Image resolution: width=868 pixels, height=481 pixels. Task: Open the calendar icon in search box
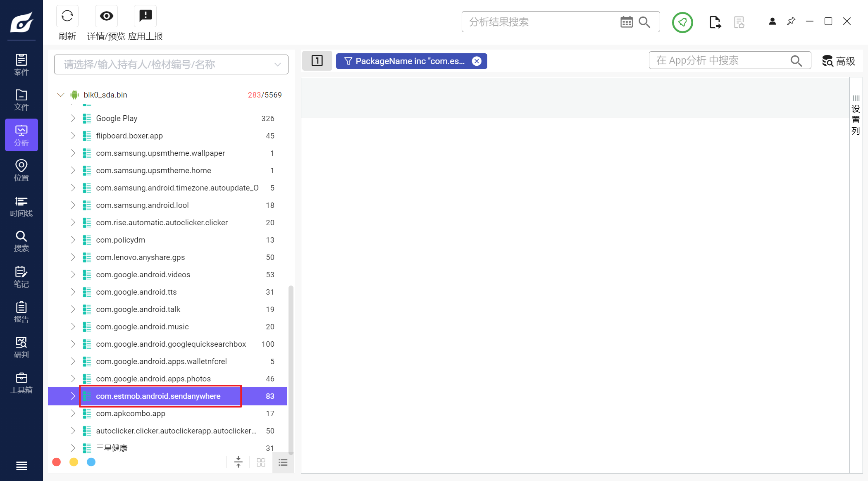click(x=626, y=22)
